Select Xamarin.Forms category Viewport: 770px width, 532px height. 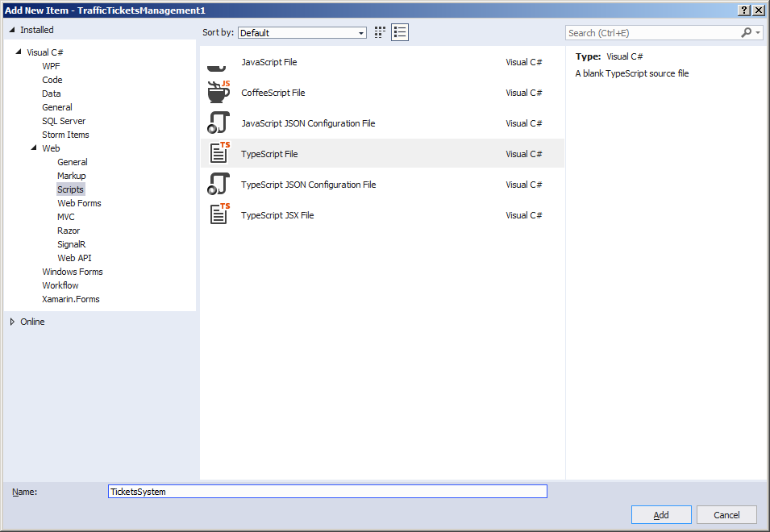(71, 299)
